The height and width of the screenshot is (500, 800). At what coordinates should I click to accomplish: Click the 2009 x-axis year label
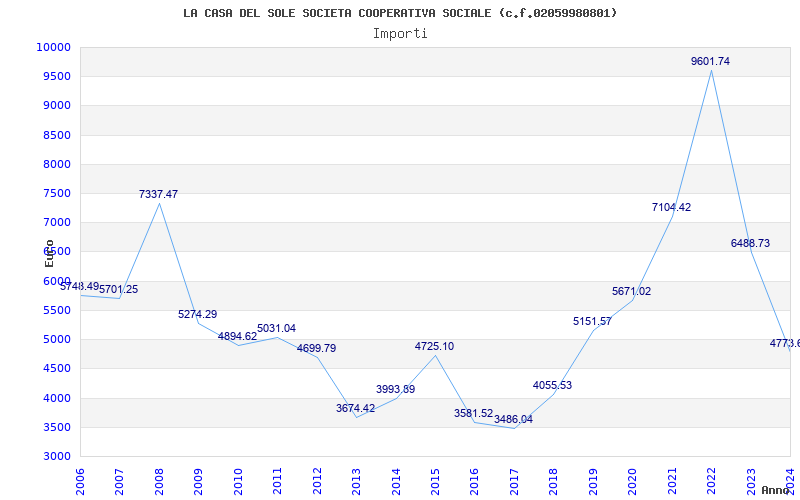(198, 482)
